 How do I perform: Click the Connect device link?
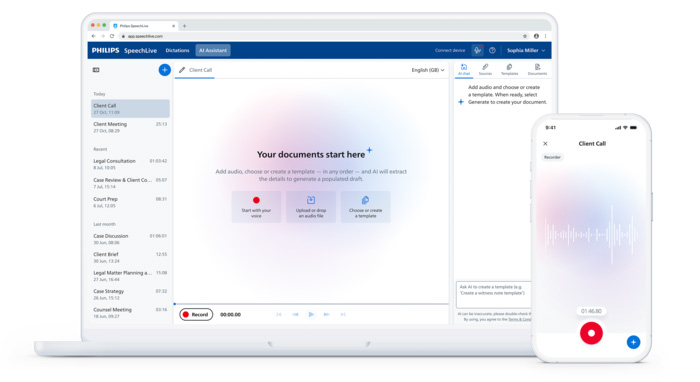pos(450,50)
